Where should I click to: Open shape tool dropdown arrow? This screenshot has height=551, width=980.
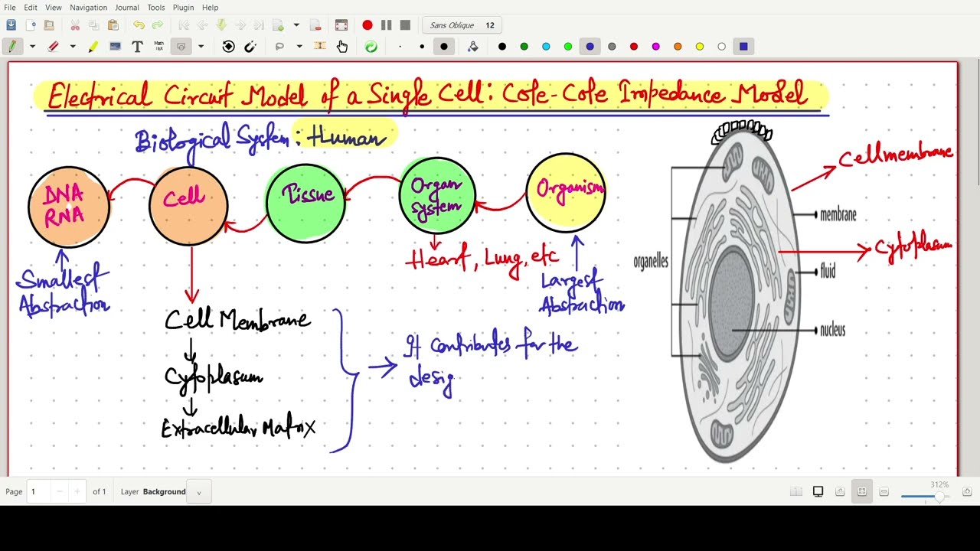(x=201, y=47)
